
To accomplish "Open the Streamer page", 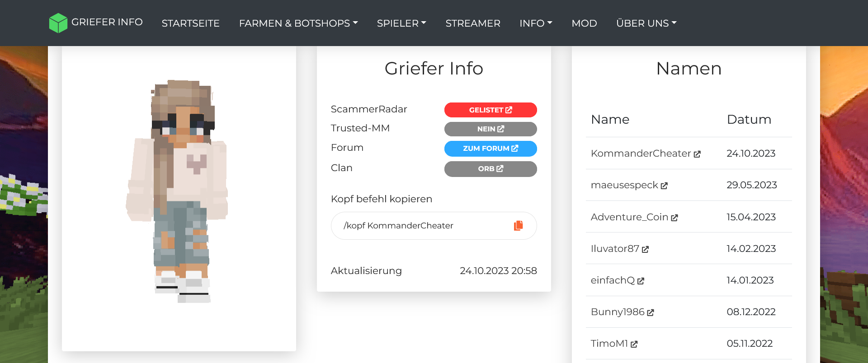I will pyautogui.click(x=473, y=23).
